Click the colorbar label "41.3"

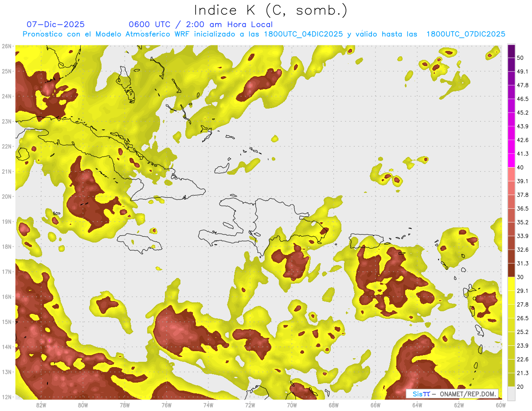pyautogui.click(x=522, y=154)
